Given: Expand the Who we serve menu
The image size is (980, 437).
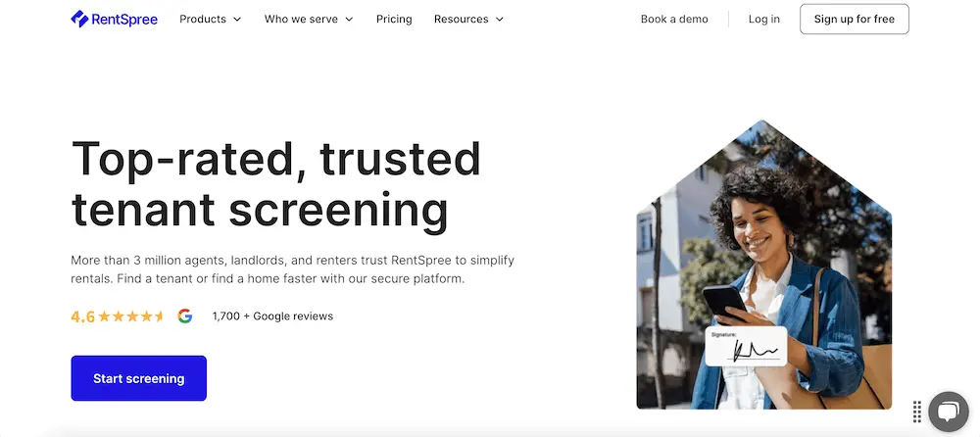Looking at the screenshot, I should [x=309, y=19].
